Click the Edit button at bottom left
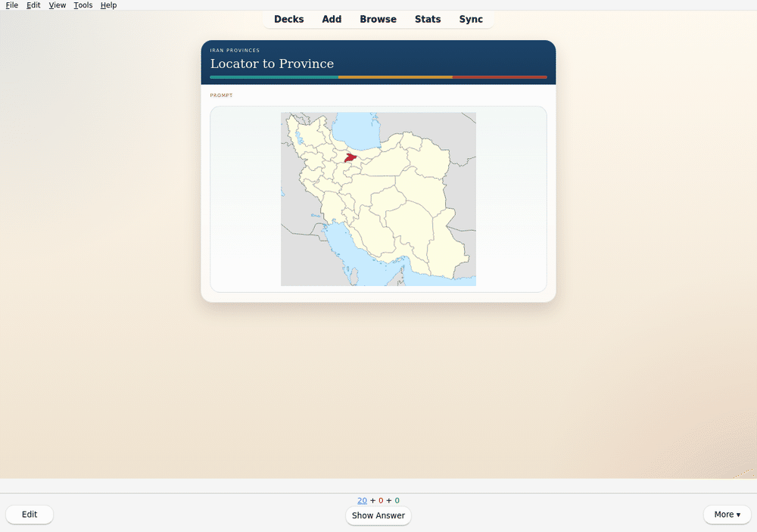757x532 pixels. [30, 514]
